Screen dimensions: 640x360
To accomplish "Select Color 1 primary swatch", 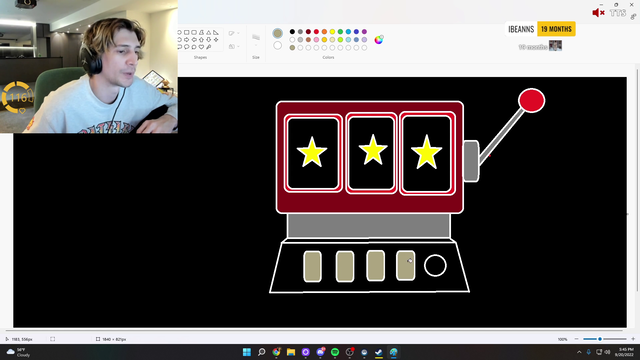I will tap(278, 33).
